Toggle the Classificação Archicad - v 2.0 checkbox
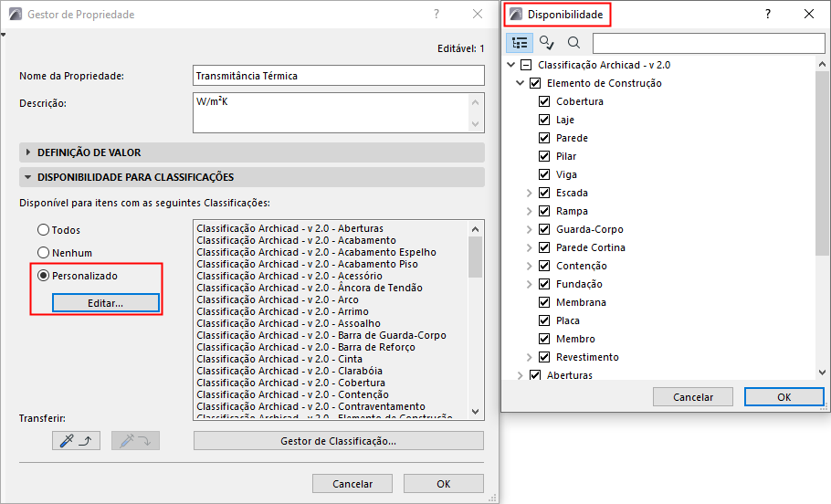 coord(526,65)
